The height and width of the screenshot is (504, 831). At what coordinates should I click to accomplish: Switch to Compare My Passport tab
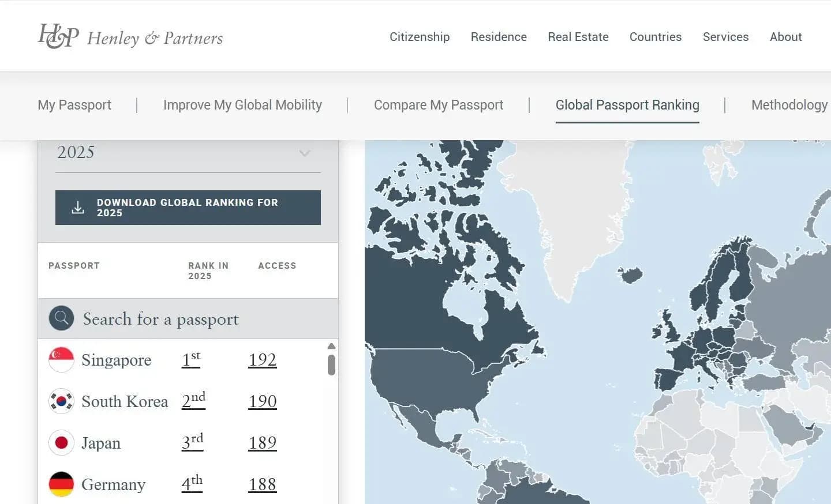click(x=438, y=105)
